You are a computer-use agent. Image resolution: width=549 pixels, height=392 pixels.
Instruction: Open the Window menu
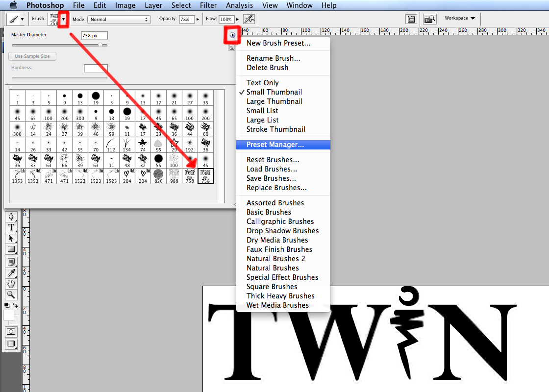(x=299, y=5)
